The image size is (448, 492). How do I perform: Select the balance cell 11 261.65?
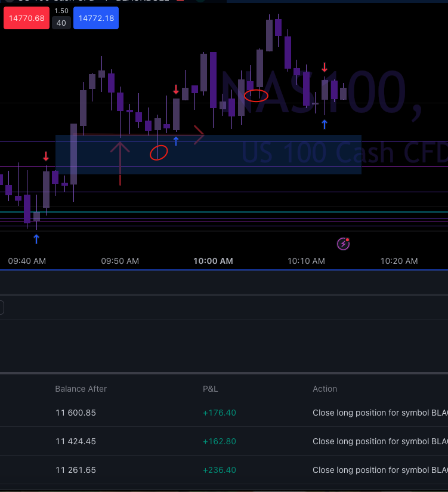76,470
